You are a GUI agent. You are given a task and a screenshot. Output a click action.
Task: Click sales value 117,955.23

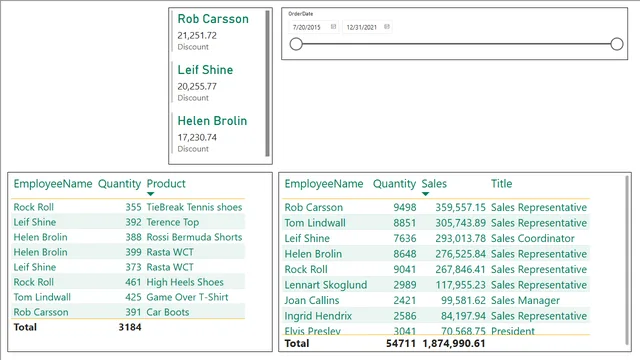[460, 285]
